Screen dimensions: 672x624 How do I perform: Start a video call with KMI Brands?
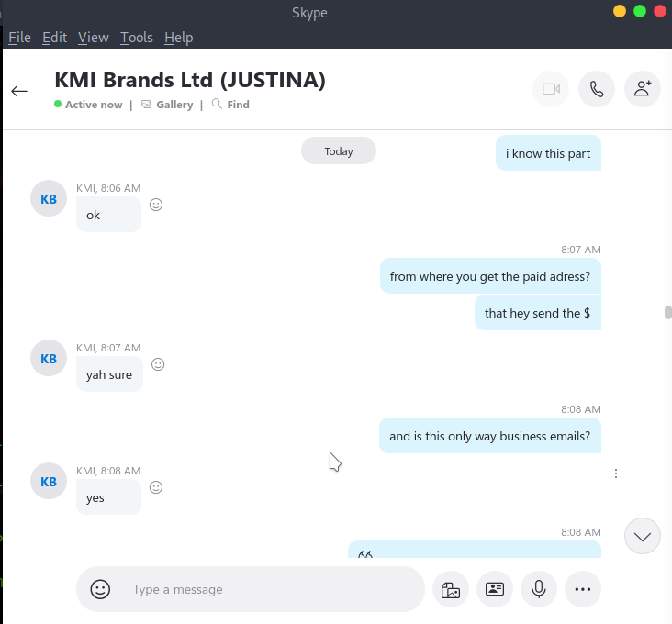(551, 89)
